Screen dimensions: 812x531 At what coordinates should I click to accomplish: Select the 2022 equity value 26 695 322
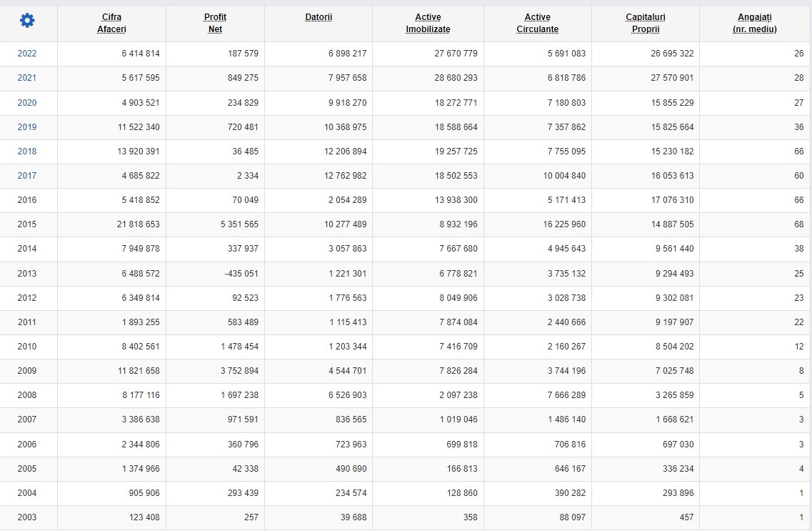pos(672,54)
